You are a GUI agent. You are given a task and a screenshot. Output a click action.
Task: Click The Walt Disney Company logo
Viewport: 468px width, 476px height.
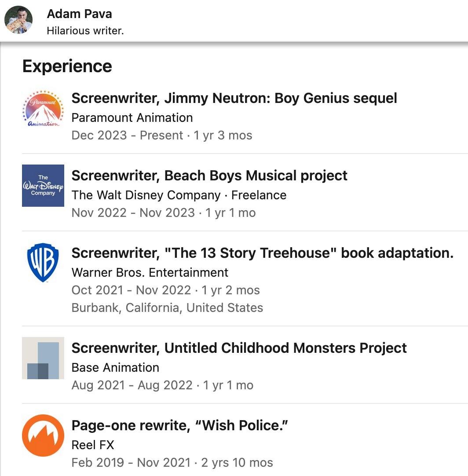43,186
